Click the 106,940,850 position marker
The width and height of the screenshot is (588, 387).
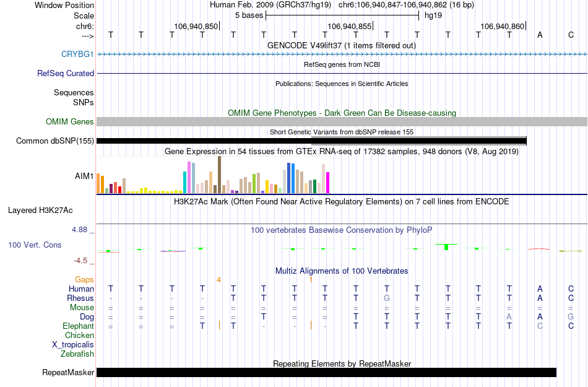click(x=196, y=26)
